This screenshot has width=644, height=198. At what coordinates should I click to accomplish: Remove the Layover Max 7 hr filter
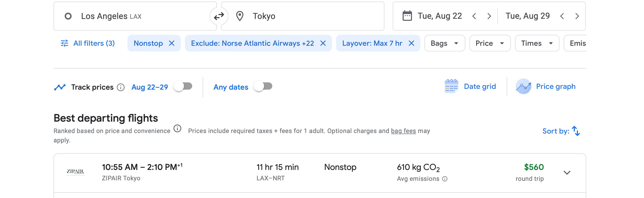[411, 43]
